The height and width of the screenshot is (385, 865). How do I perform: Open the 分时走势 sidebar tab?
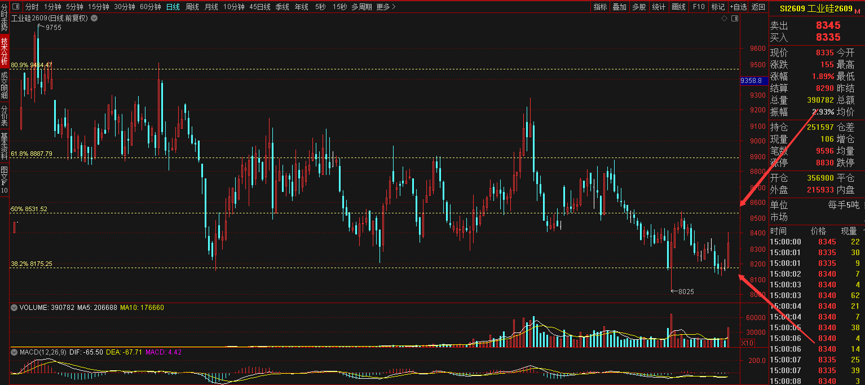[4, 17]
